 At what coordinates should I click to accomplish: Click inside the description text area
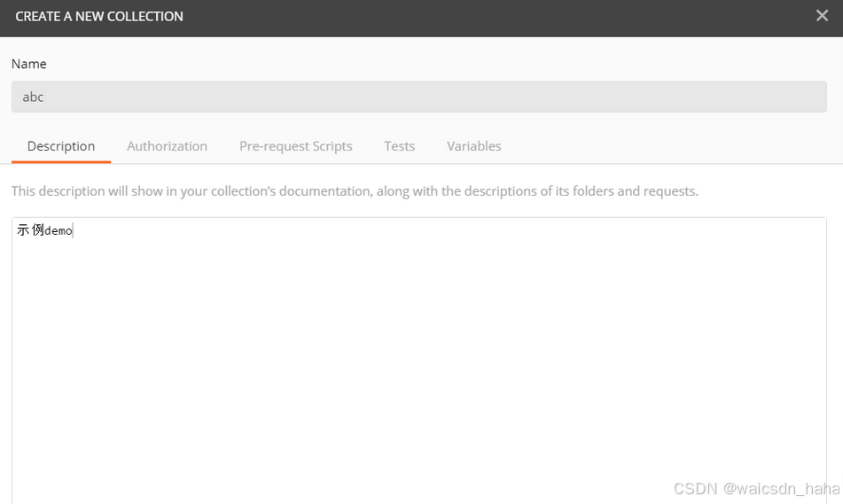[x=418, y=361]
